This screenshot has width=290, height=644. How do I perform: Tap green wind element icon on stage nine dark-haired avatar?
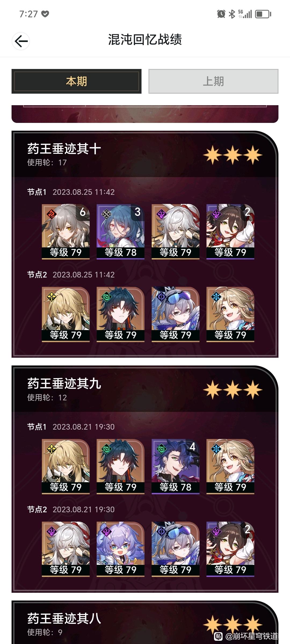(106, 449)
